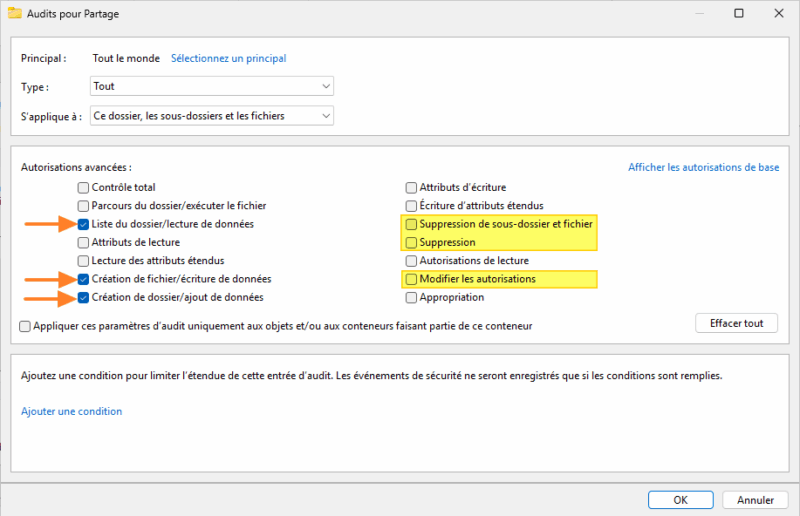Tick Modifier les autorisations checkbox
The width and height of the screenshot is (800, 516).
click(411, 279)
